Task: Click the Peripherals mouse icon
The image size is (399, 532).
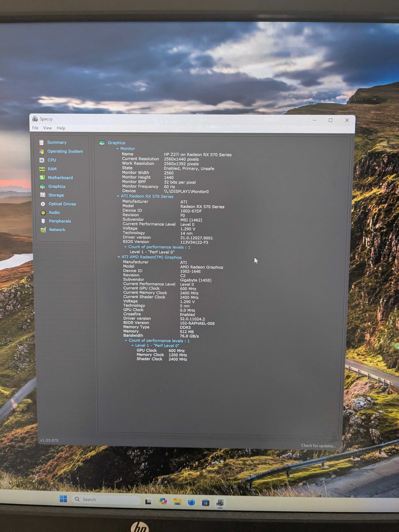Action: pyautogui.click(x=43, y=221)
